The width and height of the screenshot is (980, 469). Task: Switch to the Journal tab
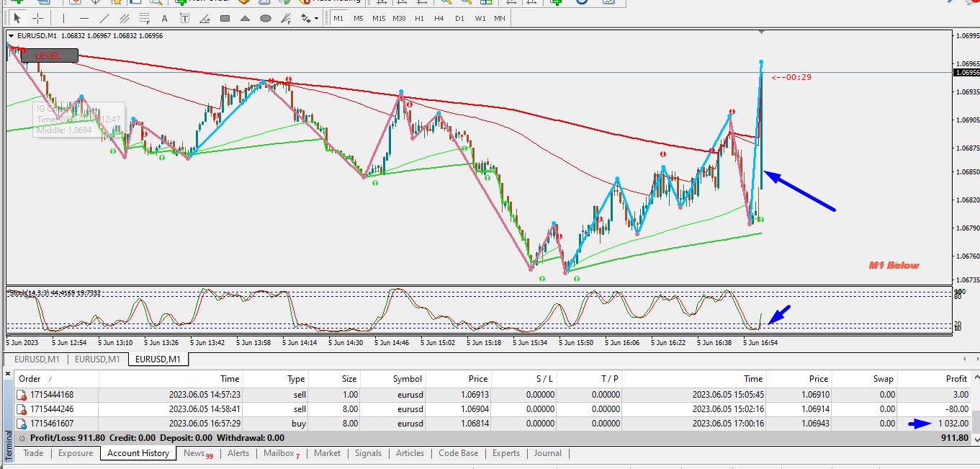pyautogui.click(x=548, y=453)
